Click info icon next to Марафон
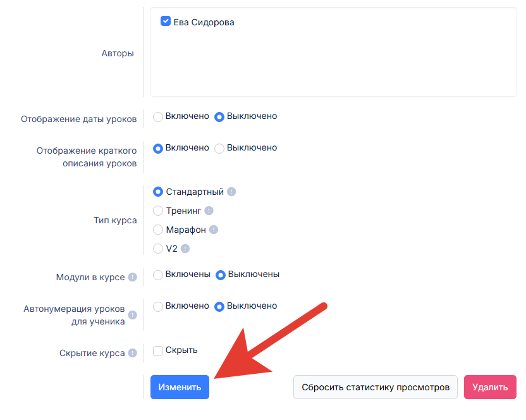The width and height of the screenshot is (526, 420). tap(214, 230)
